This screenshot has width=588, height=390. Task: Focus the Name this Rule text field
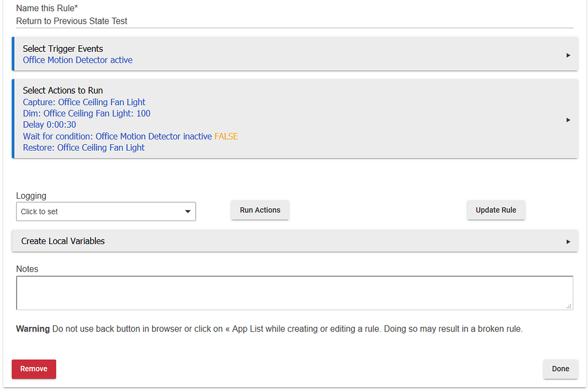294,21
